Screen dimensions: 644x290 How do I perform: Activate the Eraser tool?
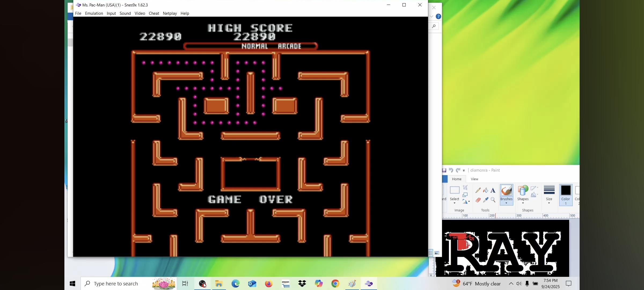point(478,200)
